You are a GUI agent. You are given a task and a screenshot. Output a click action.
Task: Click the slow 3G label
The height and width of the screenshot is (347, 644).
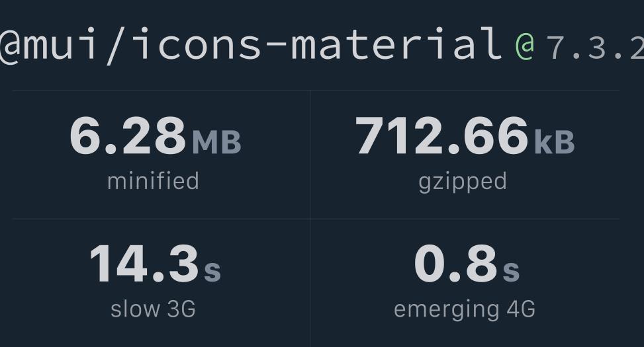pyautogui.click(x=153, y=309)
